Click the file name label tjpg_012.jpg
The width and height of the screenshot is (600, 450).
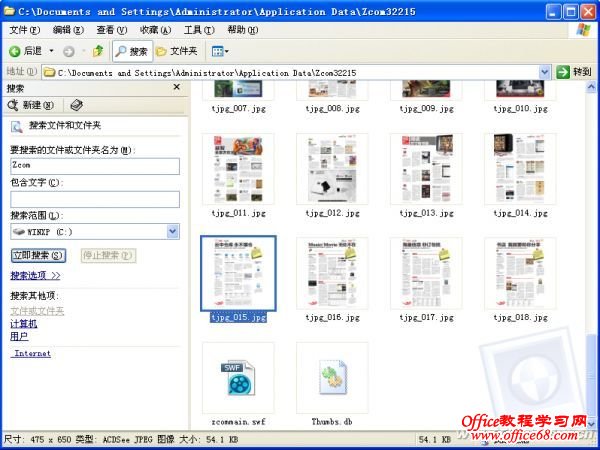pos(332,213)
